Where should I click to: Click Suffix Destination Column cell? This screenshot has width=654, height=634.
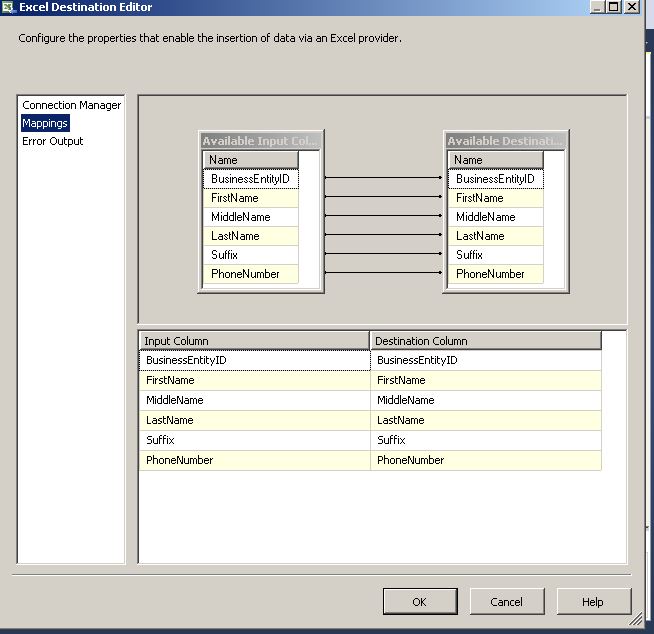[486, 440]
